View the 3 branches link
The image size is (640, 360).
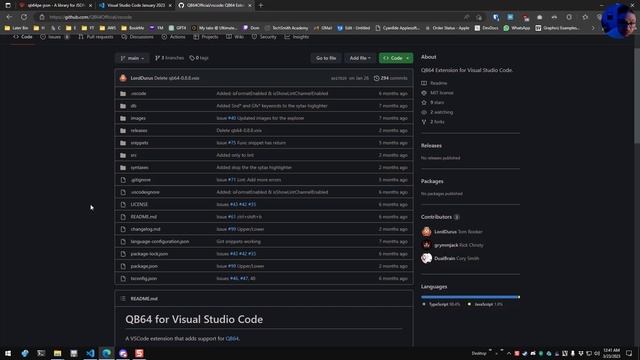[169, 58]
